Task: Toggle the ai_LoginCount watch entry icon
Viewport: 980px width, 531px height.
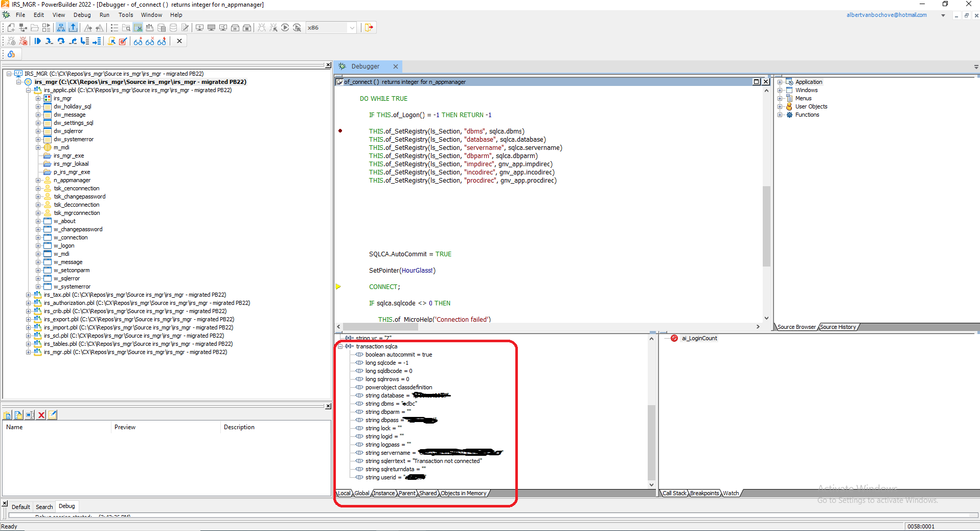Action: tap(674, 338)
